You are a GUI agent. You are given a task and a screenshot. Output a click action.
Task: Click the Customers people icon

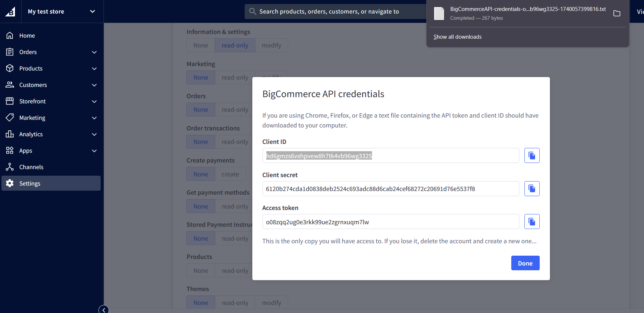click(x=10, y=85)
